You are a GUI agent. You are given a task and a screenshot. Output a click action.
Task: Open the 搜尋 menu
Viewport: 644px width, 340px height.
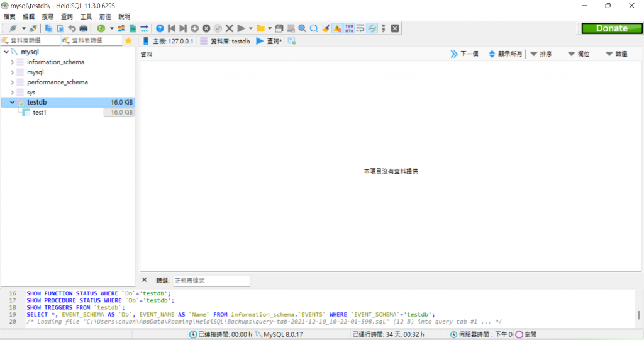click(x=48, y=16)
